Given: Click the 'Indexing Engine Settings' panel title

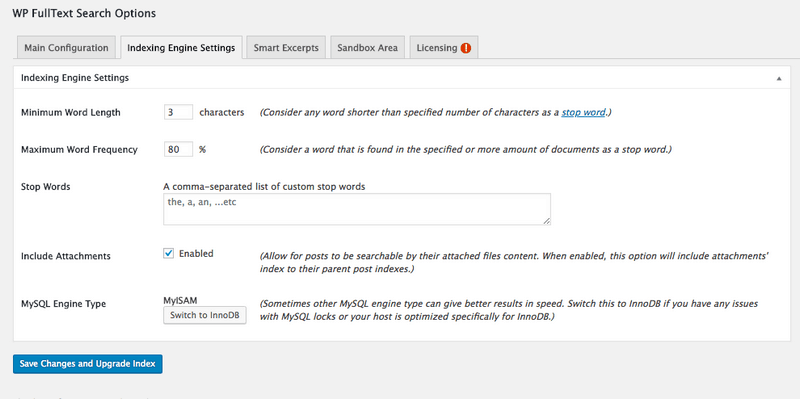Looking at the screenshot, I should tap(74, 78).
